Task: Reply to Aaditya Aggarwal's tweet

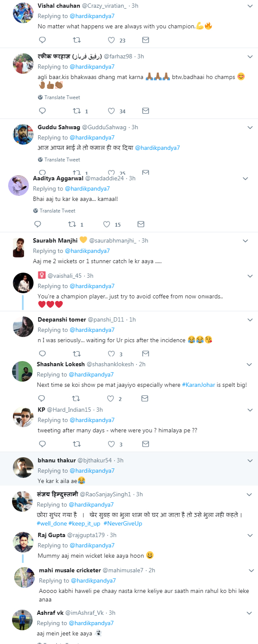Action: click(x=37, y=224)
